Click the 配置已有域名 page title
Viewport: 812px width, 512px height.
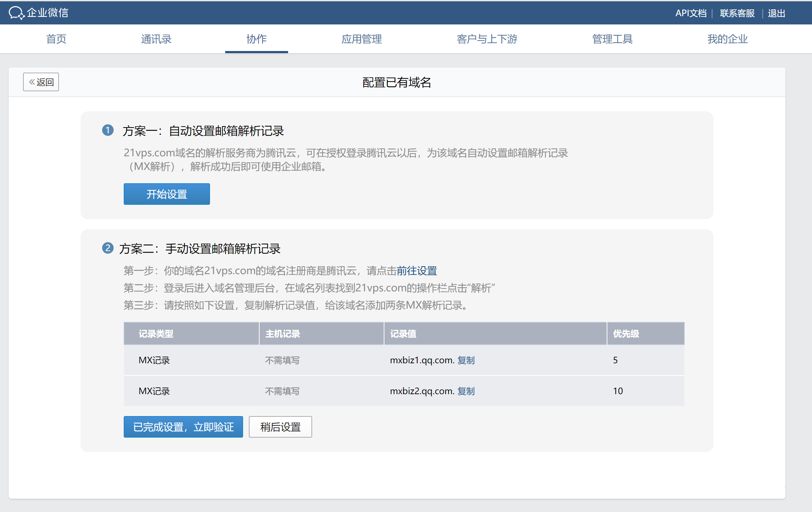397,82
